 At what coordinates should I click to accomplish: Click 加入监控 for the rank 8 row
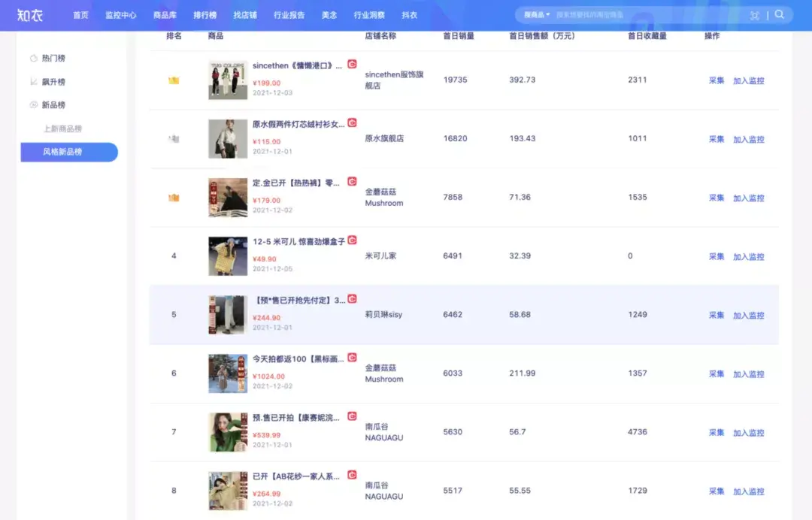click(x=749, y=491)
